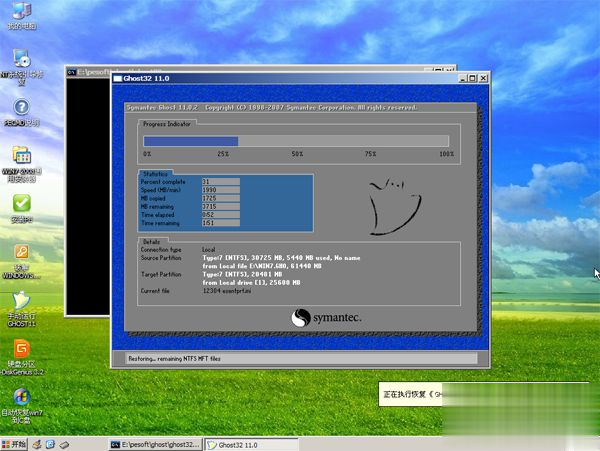Click the Start button on the taskbar
Viewport: 600px width, 451px height.
click(14, 444)
